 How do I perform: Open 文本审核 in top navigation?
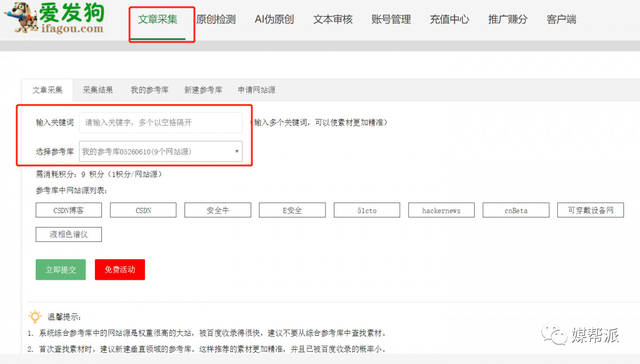[x=333, y=19]
